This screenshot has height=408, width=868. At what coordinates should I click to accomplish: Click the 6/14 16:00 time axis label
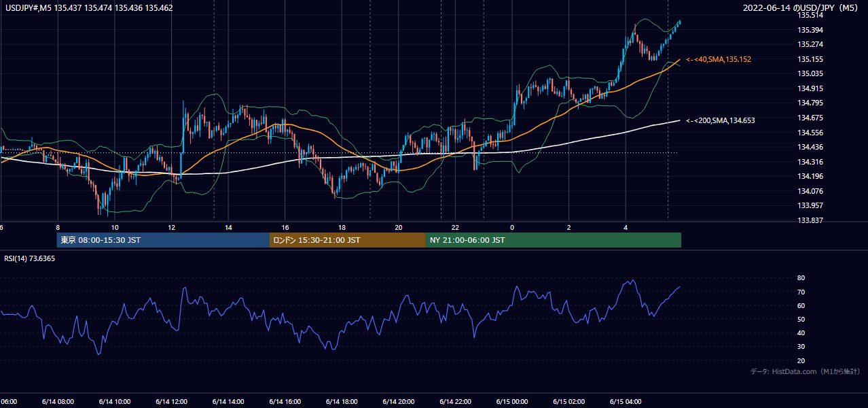[x=285, y=402]
